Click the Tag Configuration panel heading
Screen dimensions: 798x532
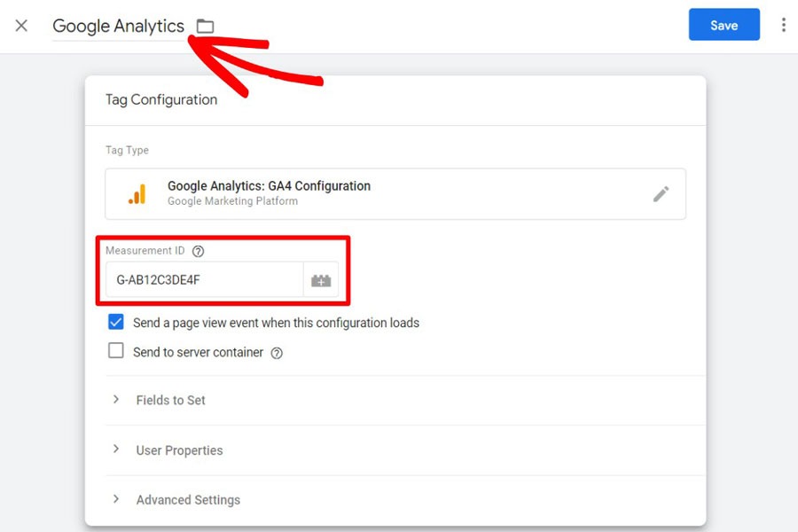pos(161,100)
